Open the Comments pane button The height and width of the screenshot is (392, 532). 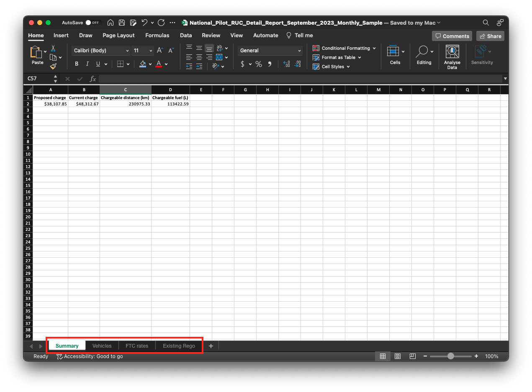[452, 36]
